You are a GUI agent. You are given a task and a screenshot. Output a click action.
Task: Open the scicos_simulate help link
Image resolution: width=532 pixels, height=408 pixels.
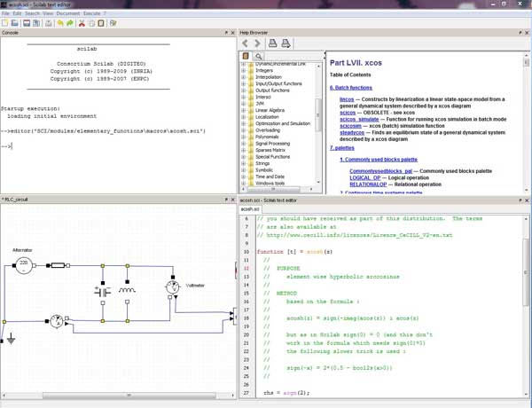[359, 119]
